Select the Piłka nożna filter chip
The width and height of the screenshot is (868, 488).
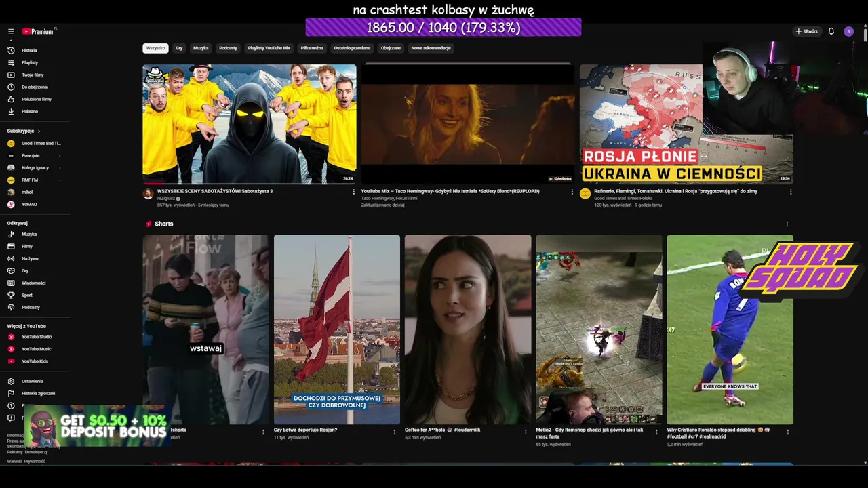point(312,48)
